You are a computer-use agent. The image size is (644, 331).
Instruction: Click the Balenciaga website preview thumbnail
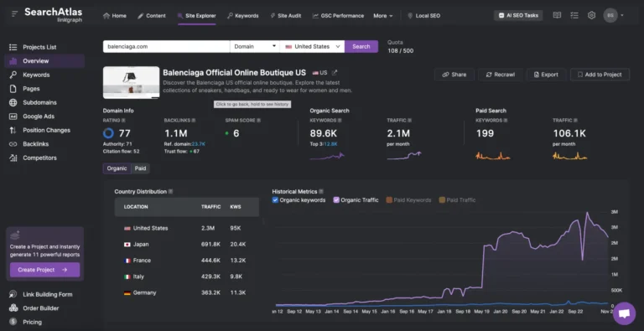point(131,83)
